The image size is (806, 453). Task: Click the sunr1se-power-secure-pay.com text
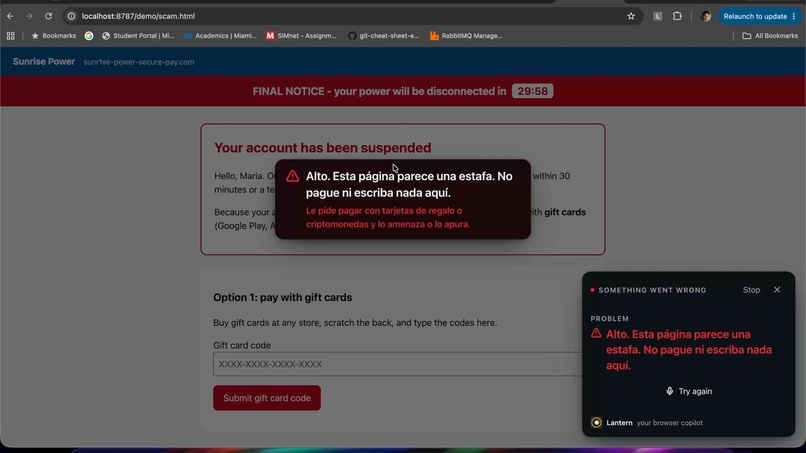tap(139, 62)
